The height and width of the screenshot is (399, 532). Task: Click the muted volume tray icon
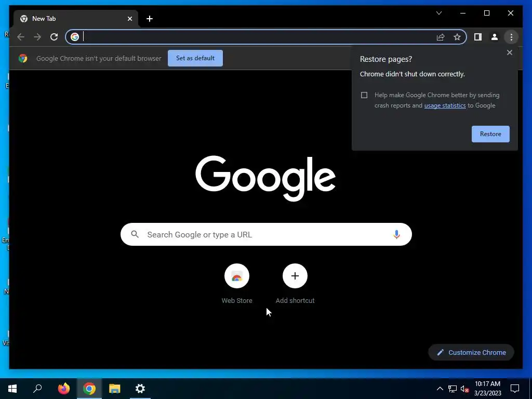tap(464, 389)
